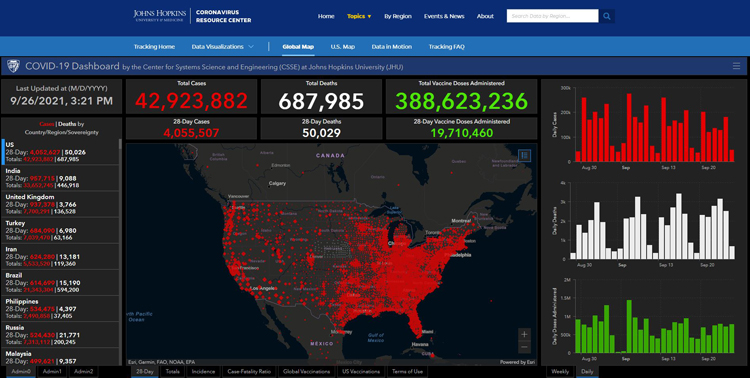
Task: Select the US entry in country list
Action: 60,152
